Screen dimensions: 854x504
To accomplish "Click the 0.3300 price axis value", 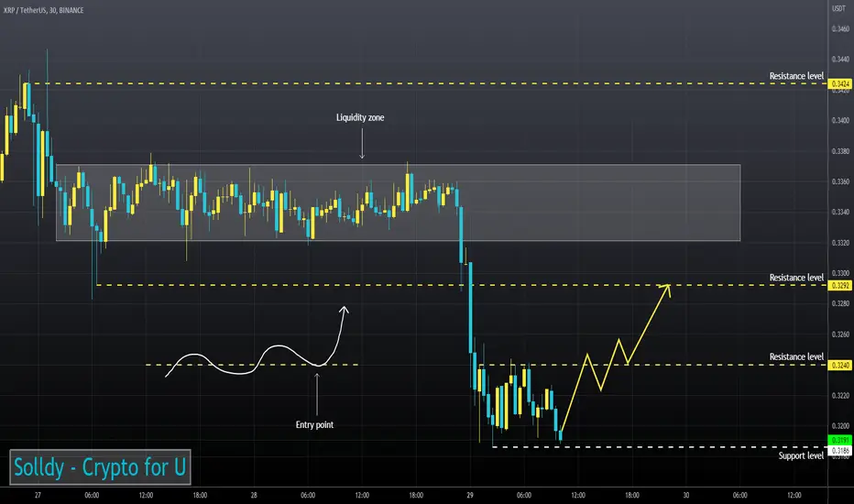I will click(x=840, y=273).
